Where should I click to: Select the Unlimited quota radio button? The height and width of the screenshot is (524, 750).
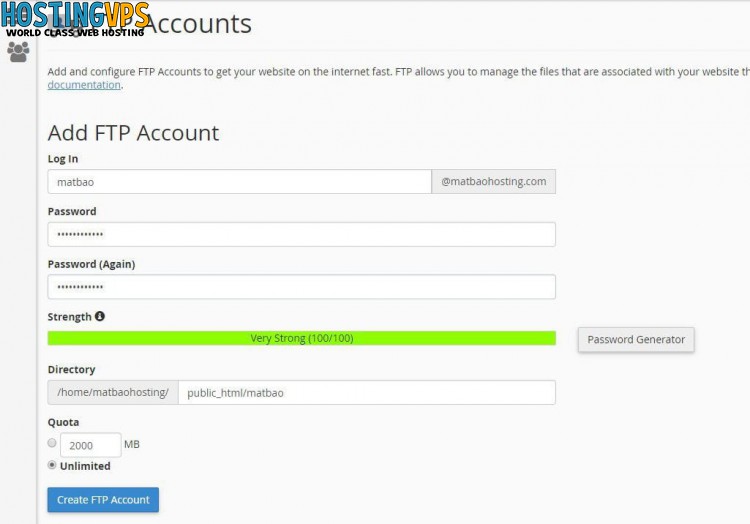52,465
